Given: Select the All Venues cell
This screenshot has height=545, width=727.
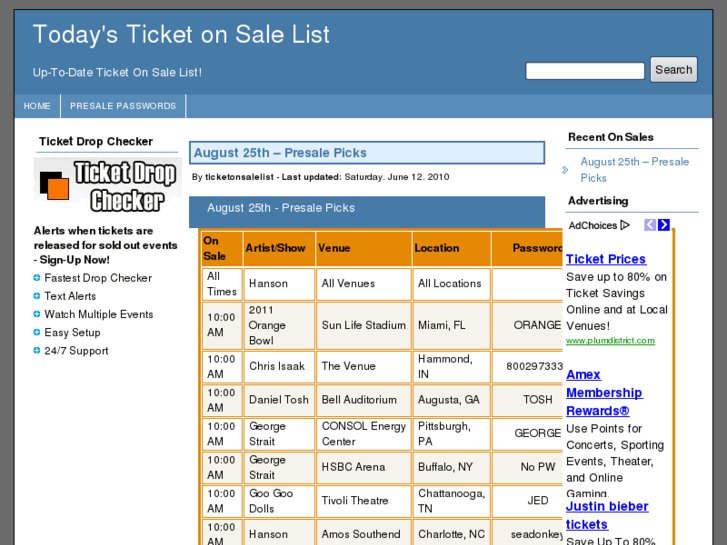Looking at the screenshot, I should [364, 284].
